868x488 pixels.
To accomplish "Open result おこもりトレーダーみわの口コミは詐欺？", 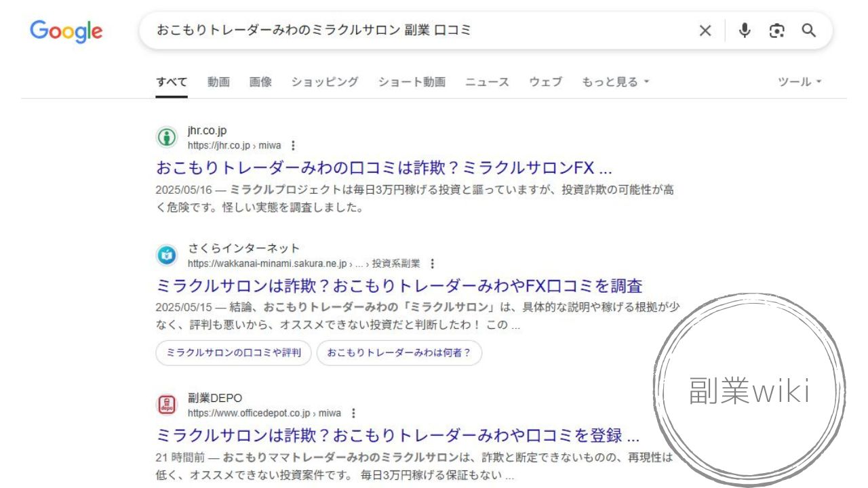I will pos(384,168).
